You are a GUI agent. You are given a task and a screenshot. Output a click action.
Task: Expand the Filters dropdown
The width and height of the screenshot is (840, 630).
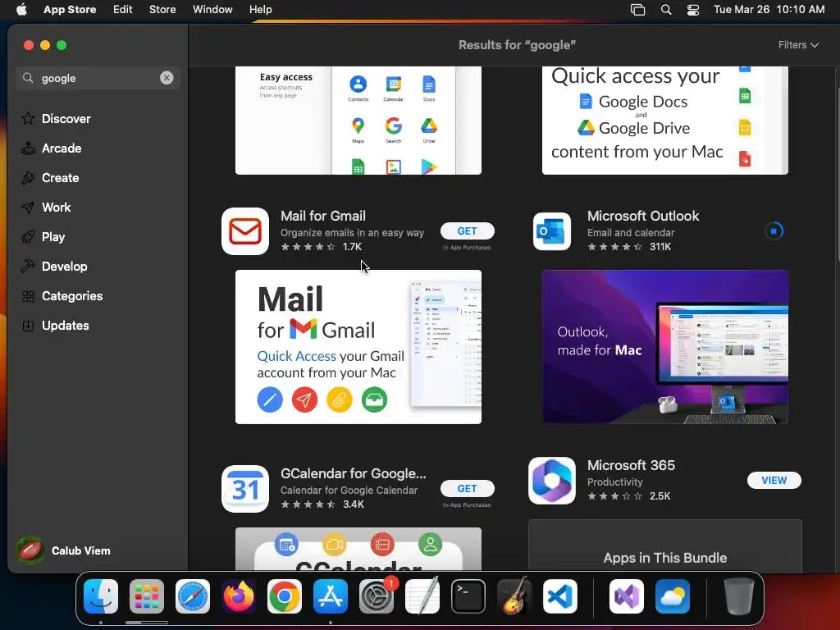(x=798, y=45)
